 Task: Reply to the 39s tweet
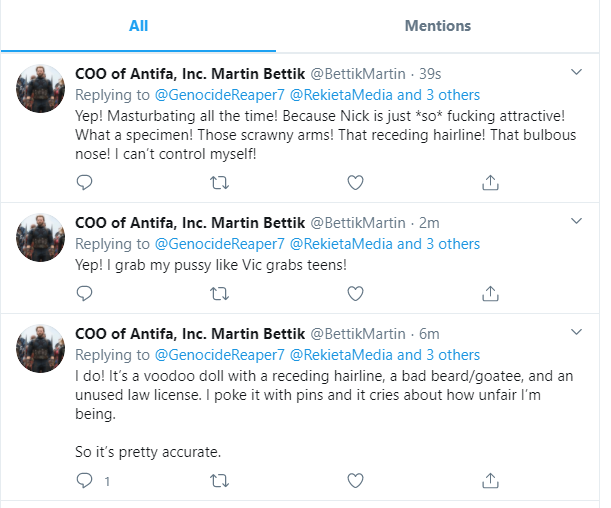84,182
